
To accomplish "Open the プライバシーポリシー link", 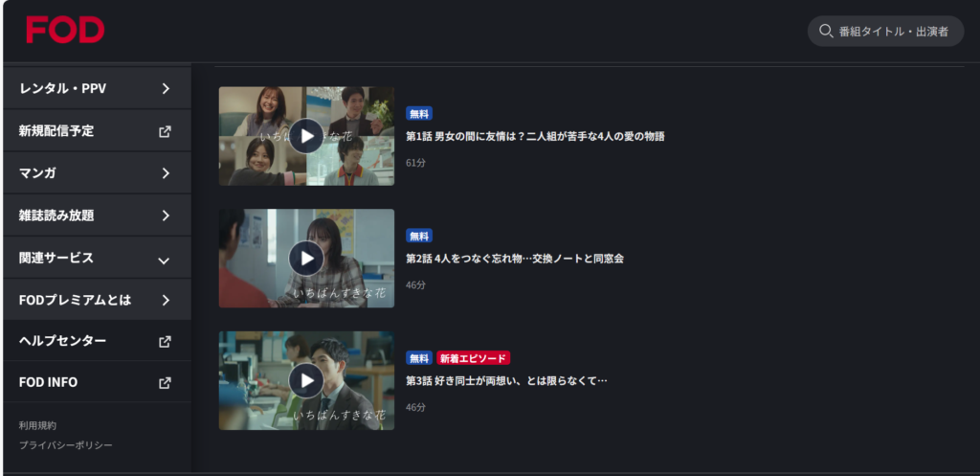I will (66, 445).
